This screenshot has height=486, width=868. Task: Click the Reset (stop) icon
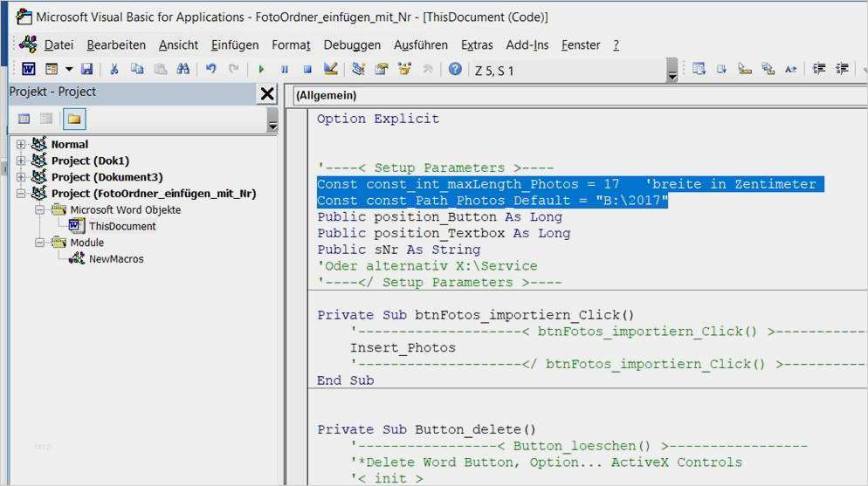307,69
